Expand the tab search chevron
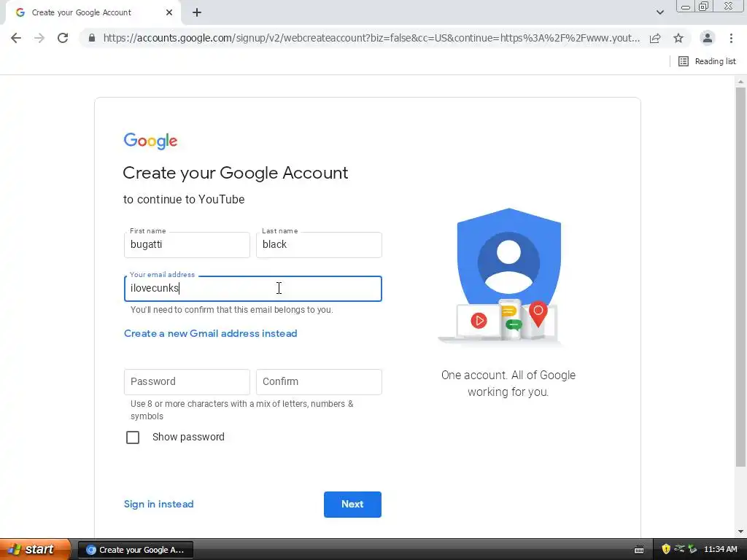747x560 pixels. tap(659, 12)
